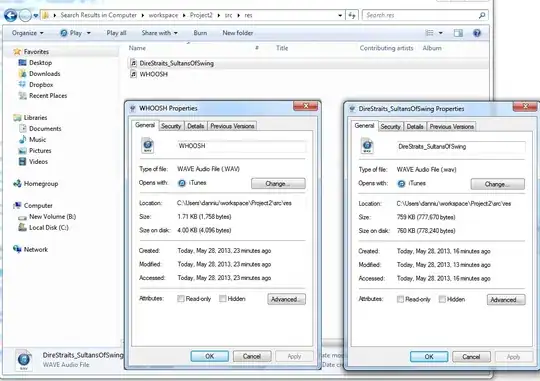This screenshot has width=540, height=381.
Task: Toggle Read-only checkbox in WHOOSH Properties
Action: point(181,299)
